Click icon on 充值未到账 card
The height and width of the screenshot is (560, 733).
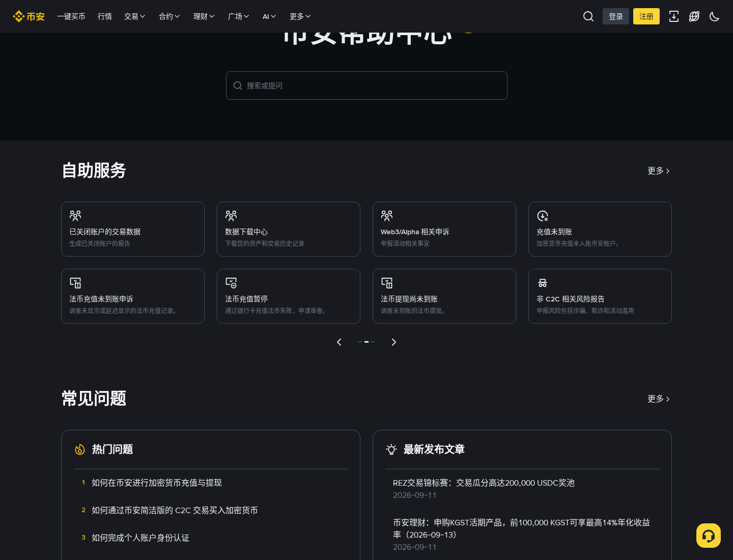(543, 216)
